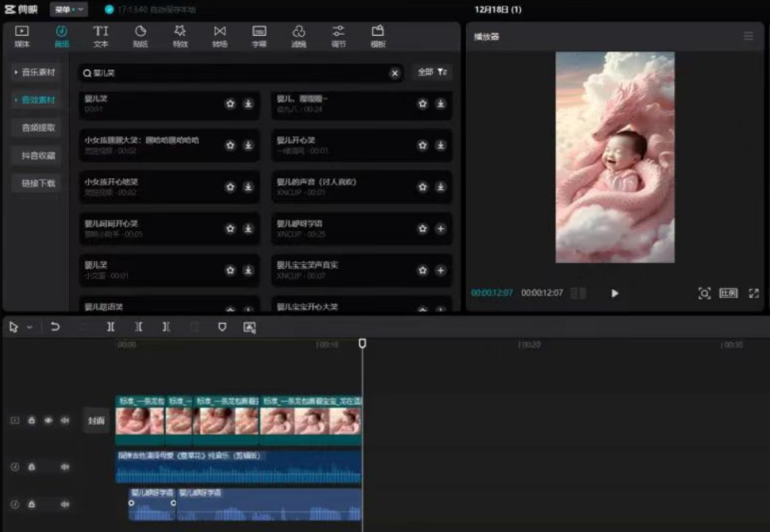770x532 pixels.
Task: Click the 封面 cover button
Action: pos(96,421)
